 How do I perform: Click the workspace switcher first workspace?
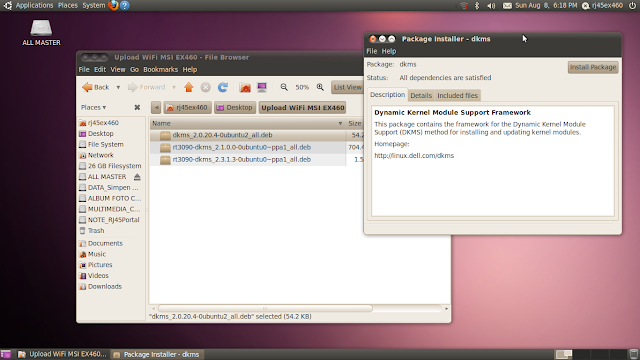[x=564, y=354]
